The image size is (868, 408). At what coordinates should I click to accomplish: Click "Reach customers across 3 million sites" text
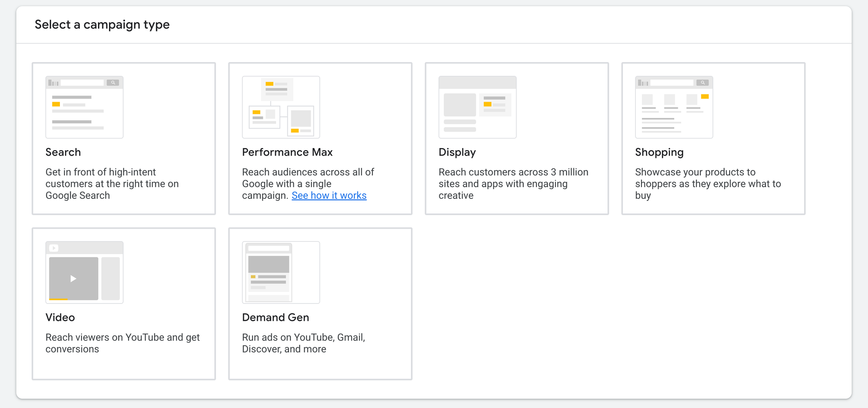coord(513,184)
